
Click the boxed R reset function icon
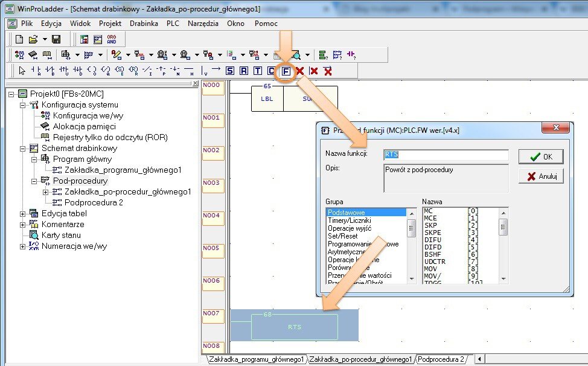pyautogui.click(x=244, y=71)
